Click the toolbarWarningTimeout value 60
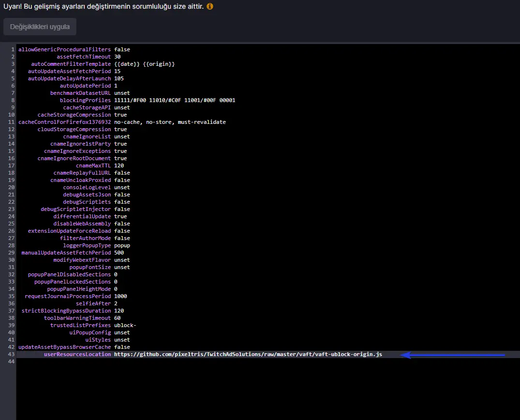520x420 pixels. point(118,318)
